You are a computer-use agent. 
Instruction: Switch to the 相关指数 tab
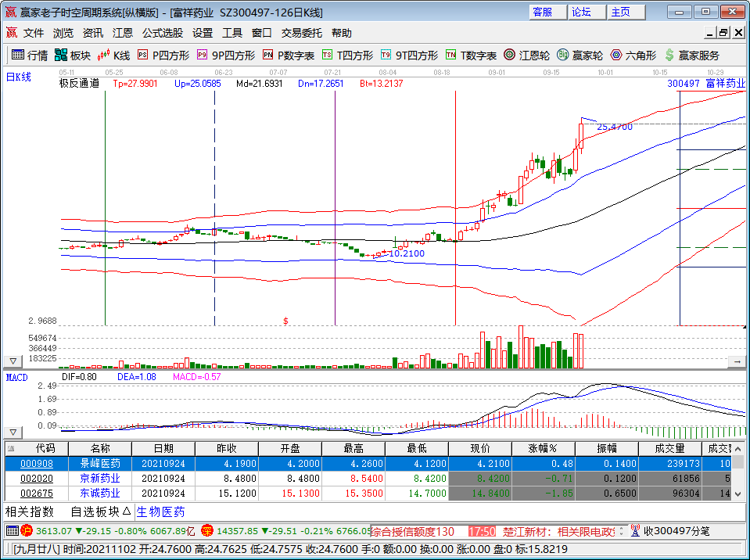(x=30, y=512)
